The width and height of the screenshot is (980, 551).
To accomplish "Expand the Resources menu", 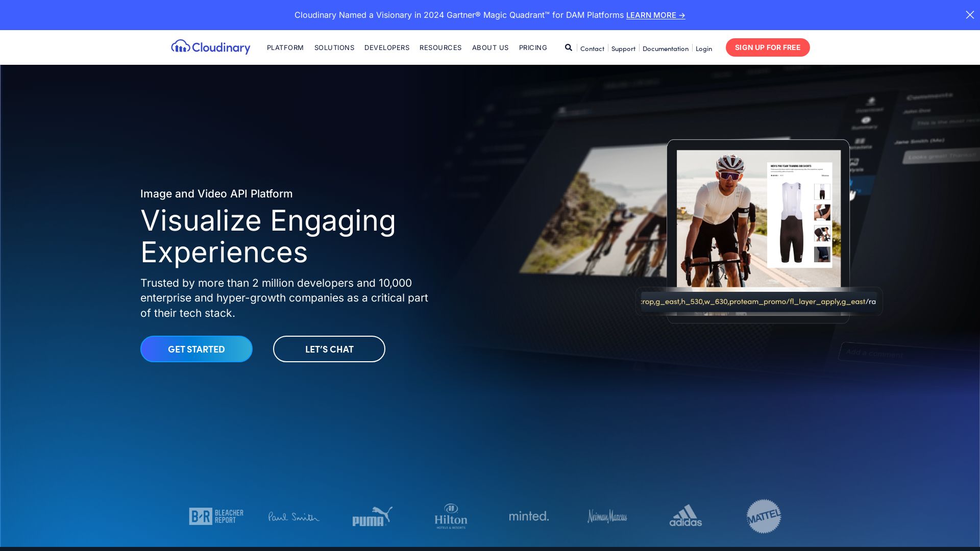I will point(440,47).
